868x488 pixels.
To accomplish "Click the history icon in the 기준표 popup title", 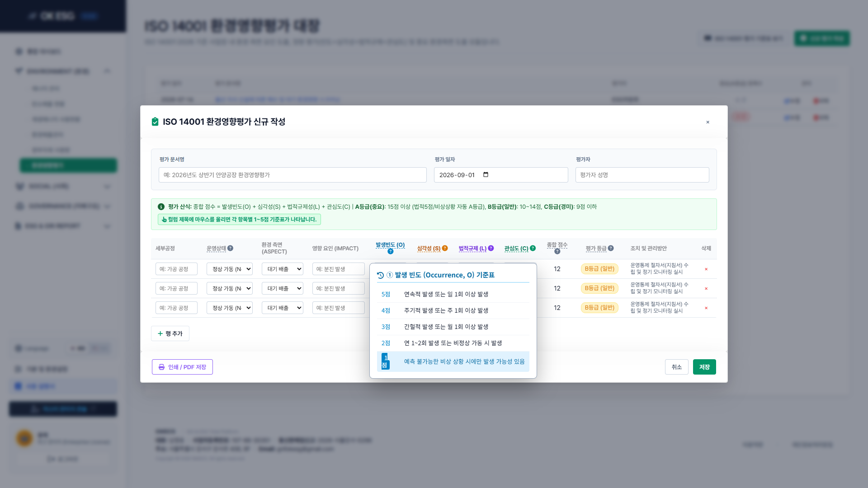I will (380, 275).
